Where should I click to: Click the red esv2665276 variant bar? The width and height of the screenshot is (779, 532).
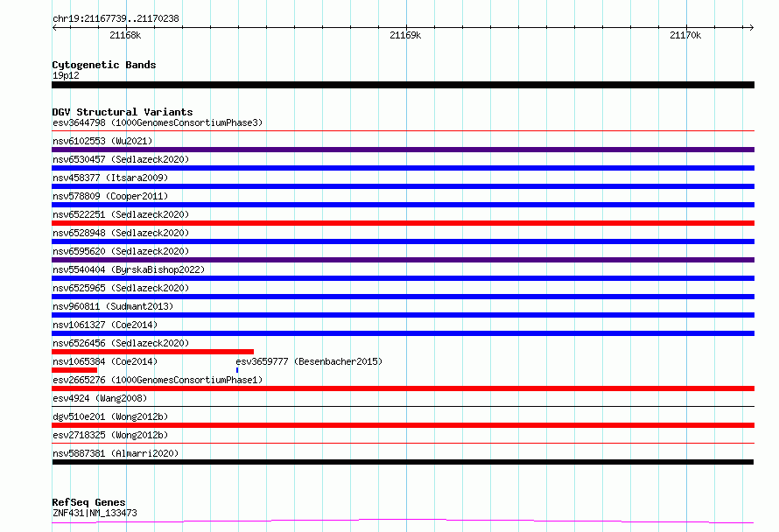coord(403,388)
